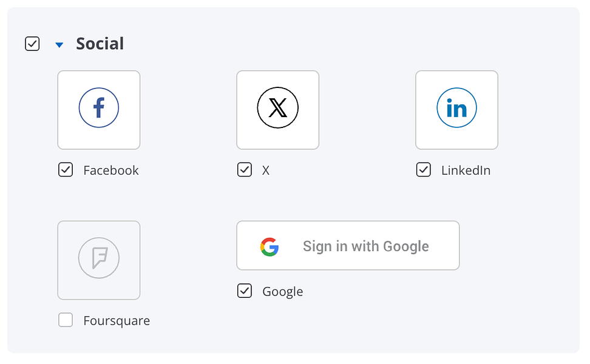Collapse the Social section arrow
The image size is (590, 364).
coord(59,44)
